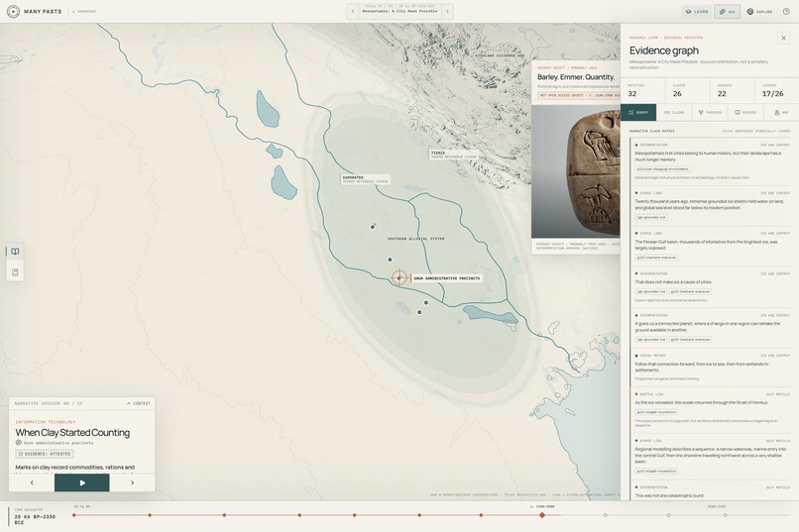Click the Euphrates river label
This screenshot has width=799, height=532.
tap(366, 179)
